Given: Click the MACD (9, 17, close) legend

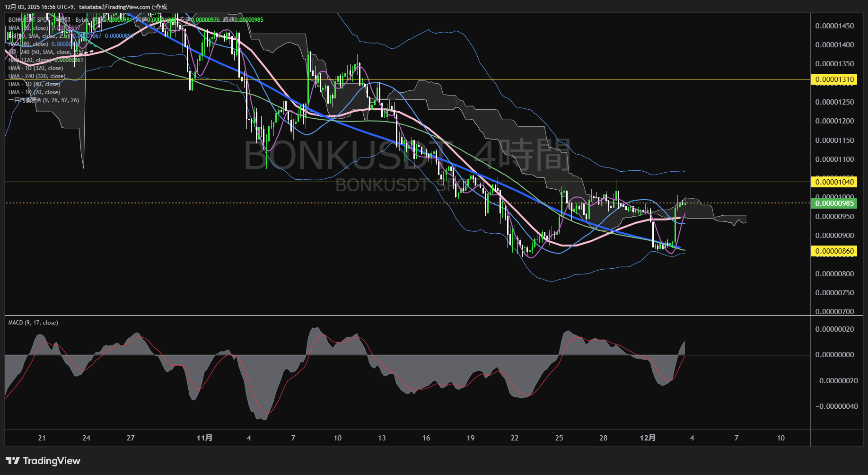Looking at the screenshot, I should coord(33,323).
